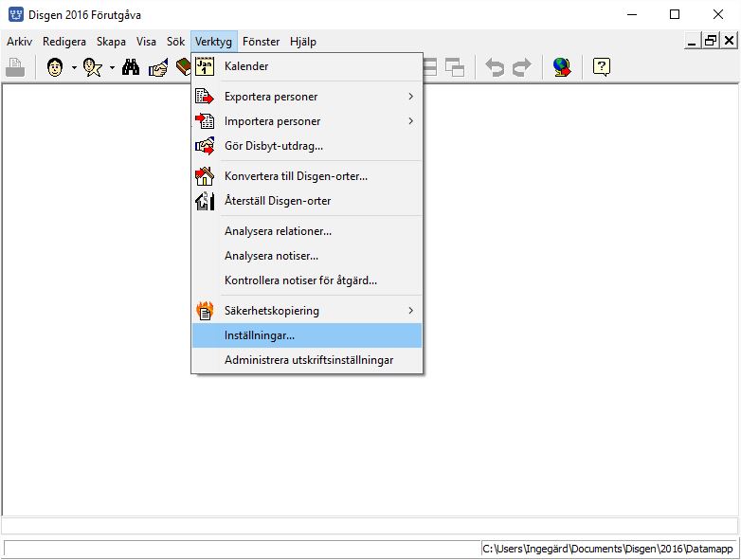Click the print toolbar icon
Viewport: 741px width, 560px height.
15,67
